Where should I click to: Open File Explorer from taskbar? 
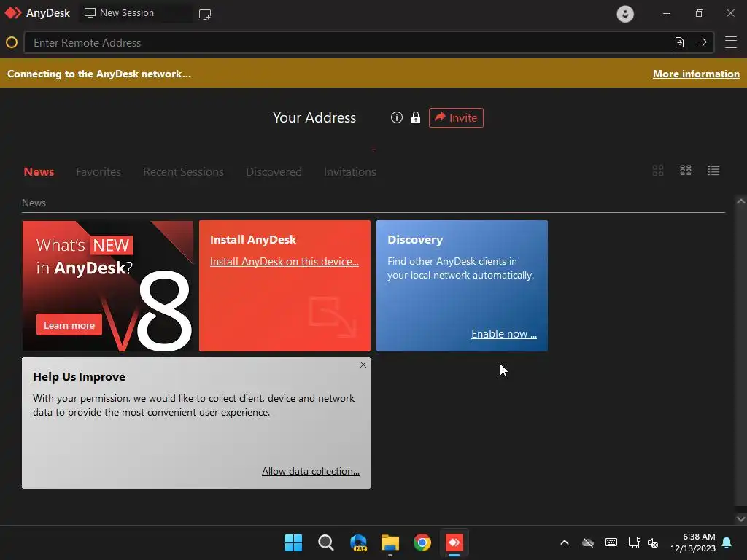[390, 542]
